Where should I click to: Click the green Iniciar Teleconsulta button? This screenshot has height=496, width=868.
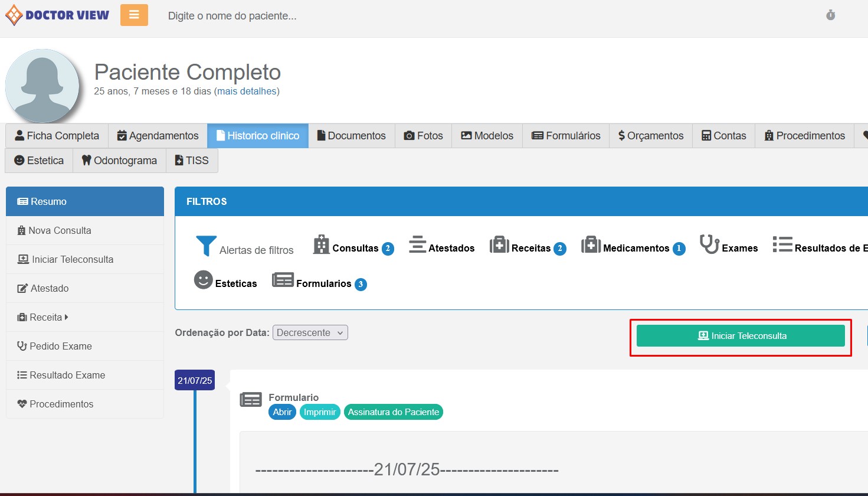(x=741, y=336)
